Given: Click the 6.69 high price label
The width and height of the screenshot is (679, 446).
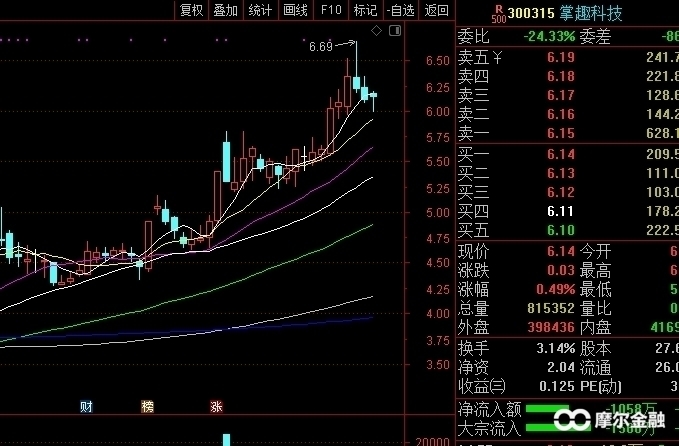Looking at the screenshot, I should 321,47.
